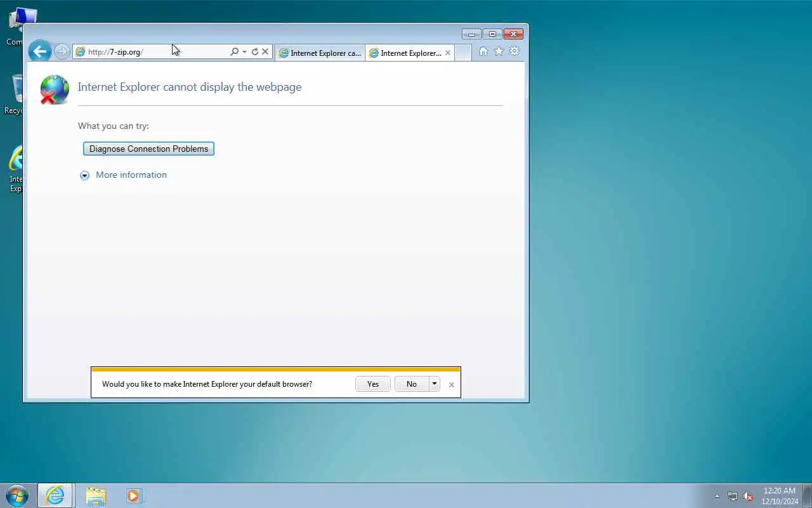Answer No to default browser prompt
The image size is (812, 508).
pos(412,384)
